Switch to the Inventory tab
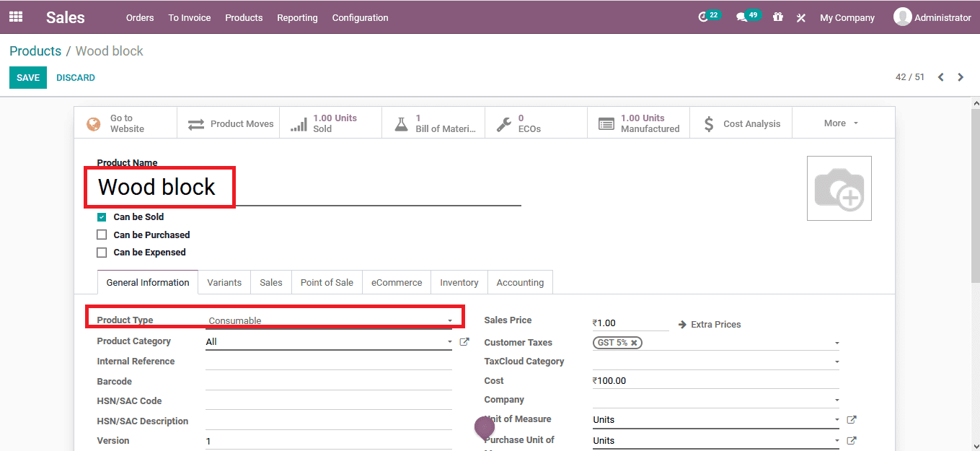Screen dimensions: 980x451 tap(459, 282)
